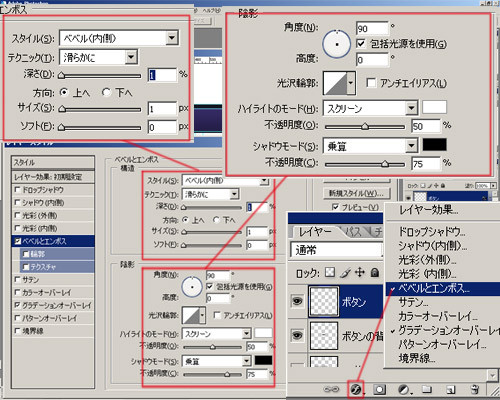Enable the ドロップシャドウ checkbox in the styles list

(x=18, y=190)
